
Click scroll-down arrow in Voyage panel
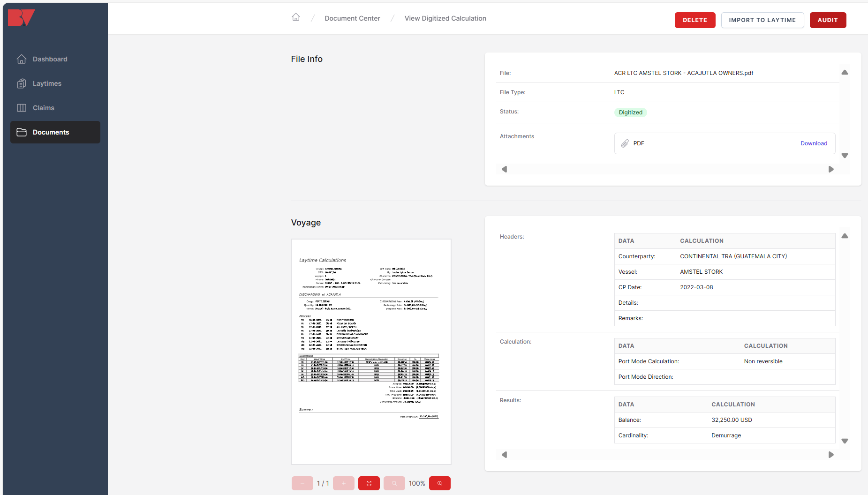pyautogui.click(x=845, y=441)
